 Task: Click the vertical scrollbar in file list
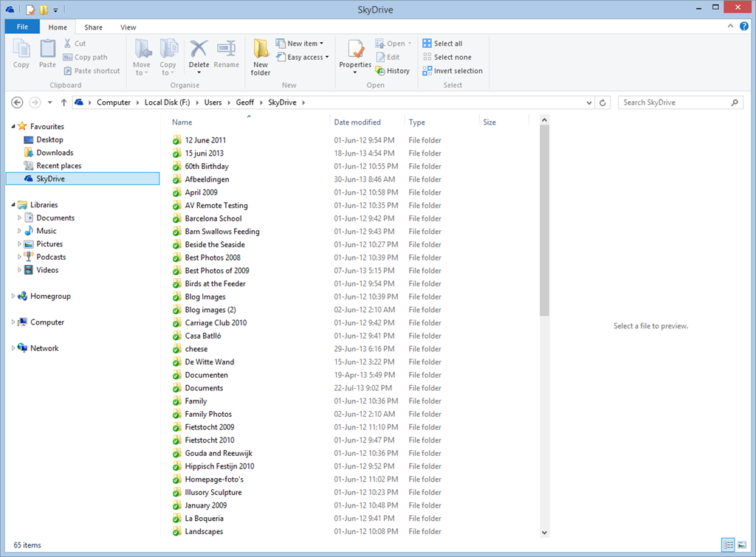[544, 221]
